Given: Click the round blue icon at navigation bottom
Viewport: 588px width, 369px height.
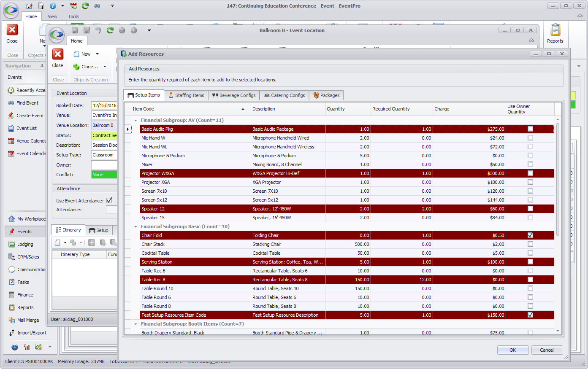Looking at the screenshot, I should coord(15,347).
